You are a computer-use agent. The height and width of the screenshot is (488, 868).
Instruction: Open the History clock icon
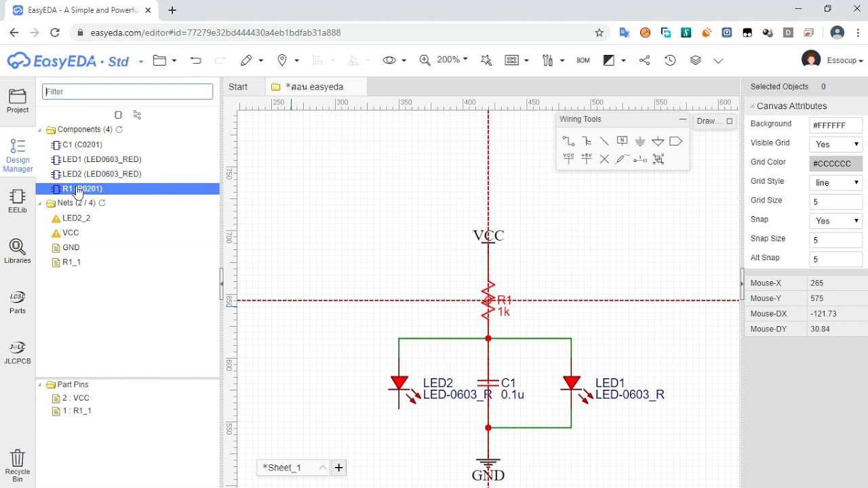click(x=670, y=60)
